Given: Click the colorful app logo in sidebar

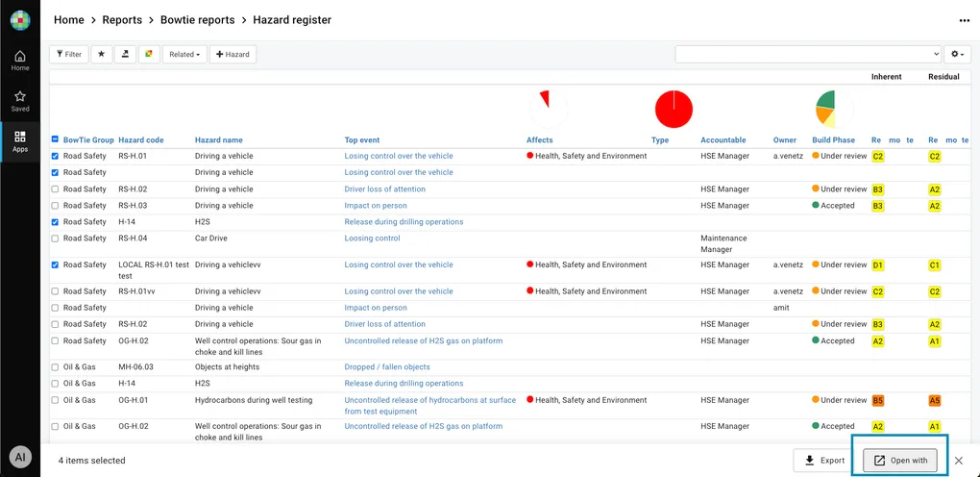Looking at the screenshot, I should 20,20.
